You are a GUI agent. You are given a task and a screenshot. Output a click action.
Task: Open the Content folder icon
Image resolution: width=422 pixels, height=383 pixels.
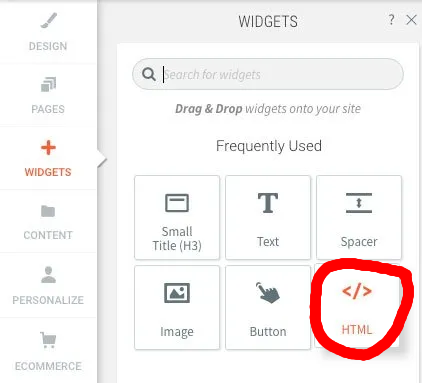point(48,211)
